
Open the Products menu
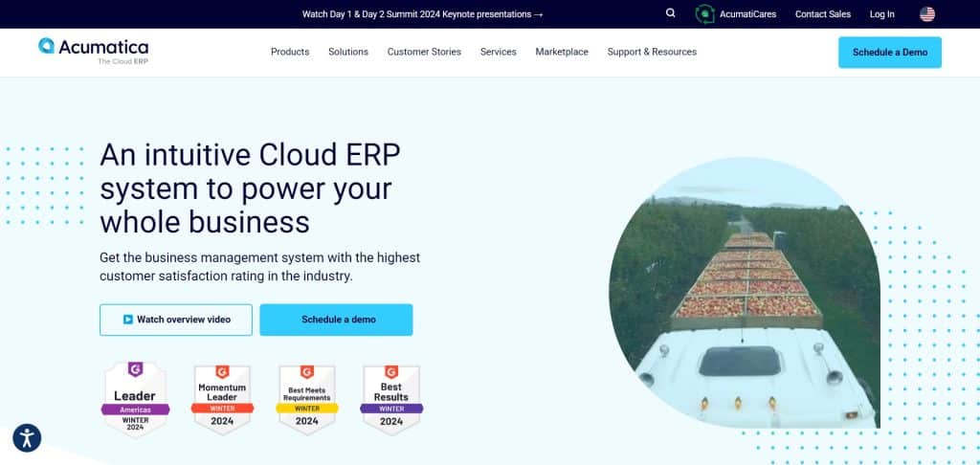[x=290, y=52]
